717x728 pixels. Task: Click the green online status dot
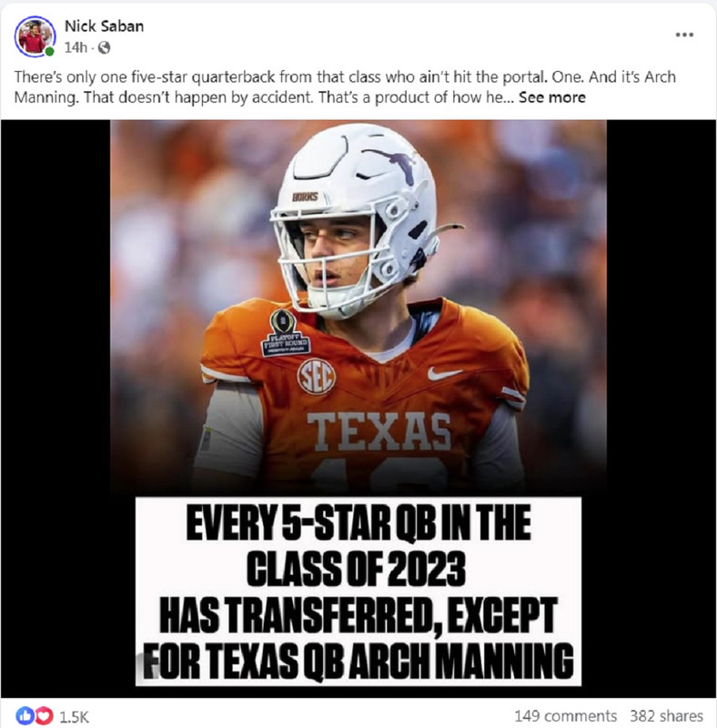[49, 52]
